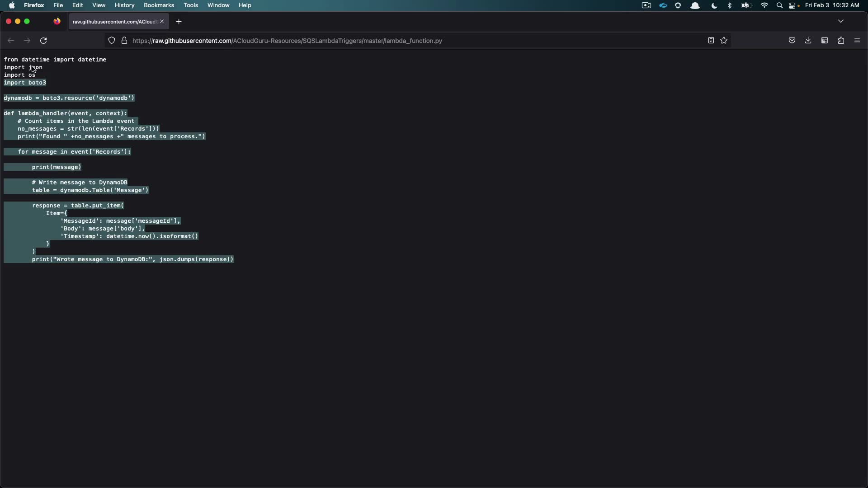Screen dimensions: 868x488
Task: Open a new tab with plus button
Action: (179, 22)
